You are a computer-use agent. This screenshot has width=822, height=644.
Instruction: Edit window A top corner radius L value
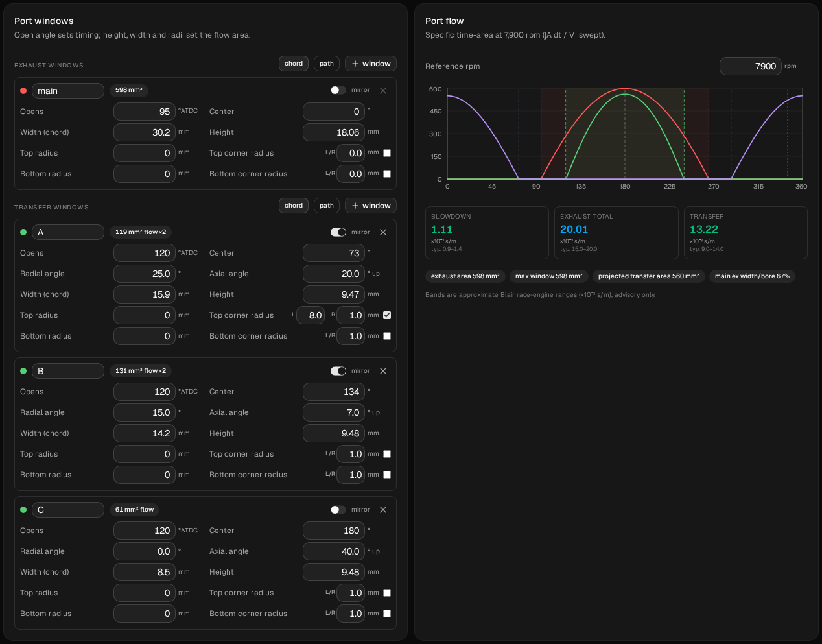tap(311, 315)
